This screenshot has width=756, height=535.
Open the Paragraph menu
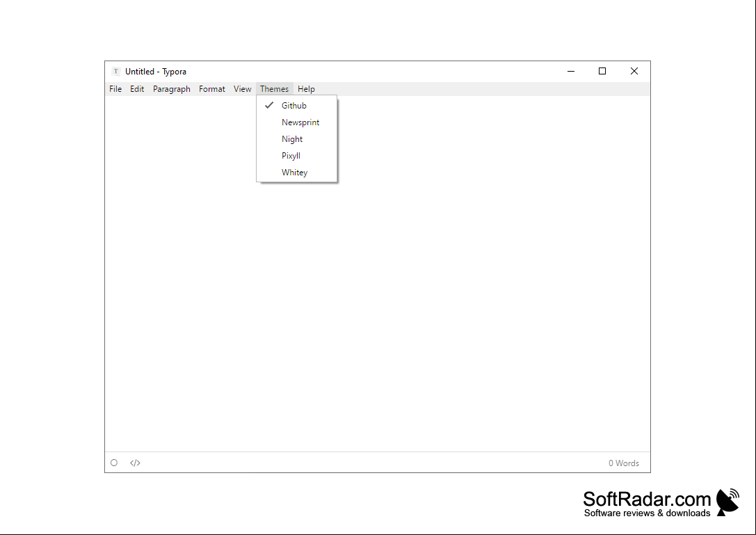pos(172,89)
